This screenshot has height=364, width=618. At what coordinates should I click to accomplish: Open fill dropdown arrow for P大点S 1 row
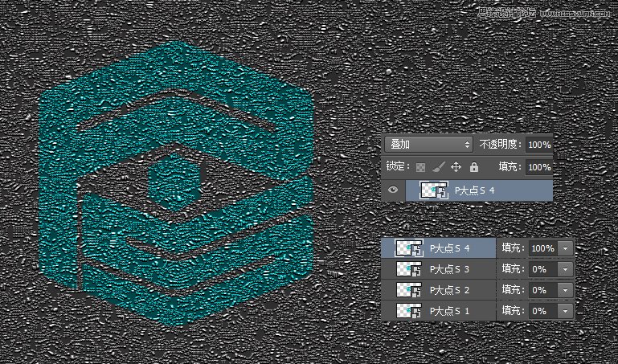click(565, 311)
